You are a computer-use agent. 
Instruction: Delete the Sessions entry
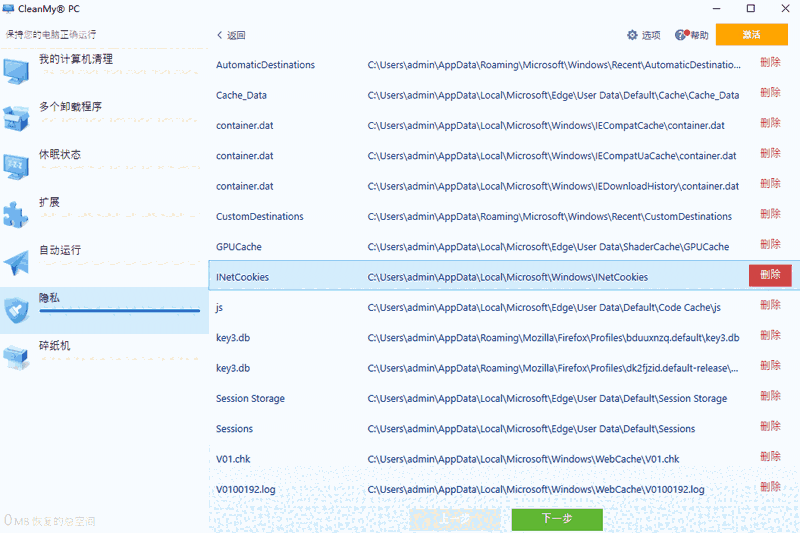pos(770,426)
